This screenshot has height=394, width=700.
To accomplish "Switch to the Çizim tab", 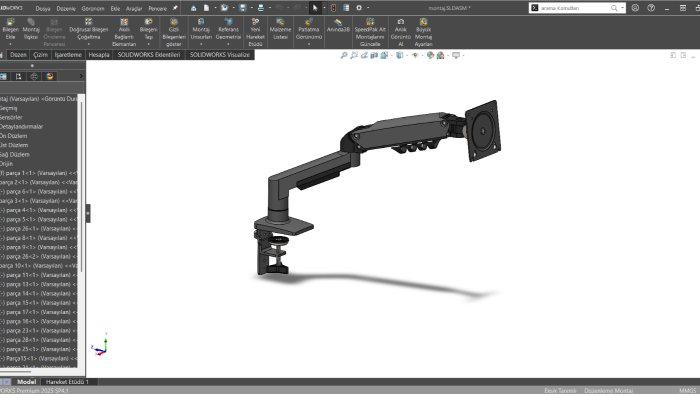I will [x=40, y=55].
